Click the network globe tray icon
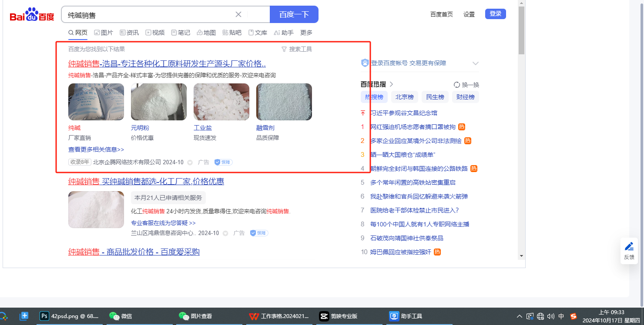Viewport: 644px width, 325px height. tap(540, 316)
